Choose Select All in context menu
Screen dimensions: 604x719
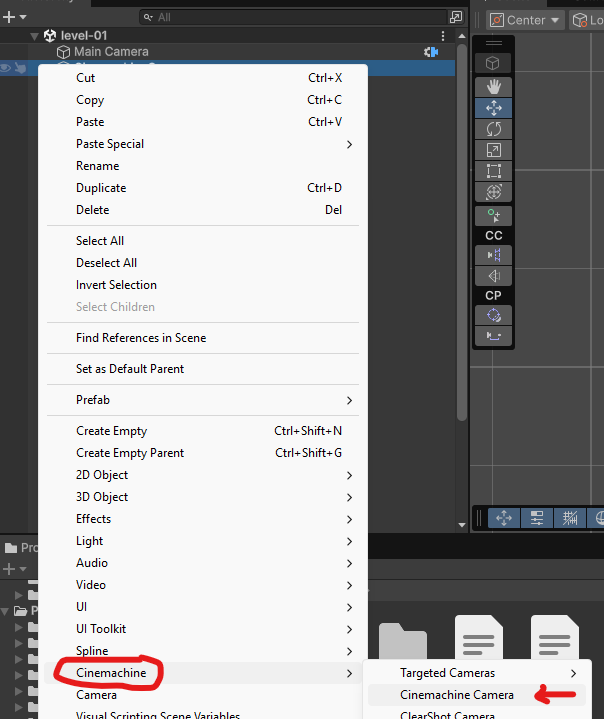(203, 241)
